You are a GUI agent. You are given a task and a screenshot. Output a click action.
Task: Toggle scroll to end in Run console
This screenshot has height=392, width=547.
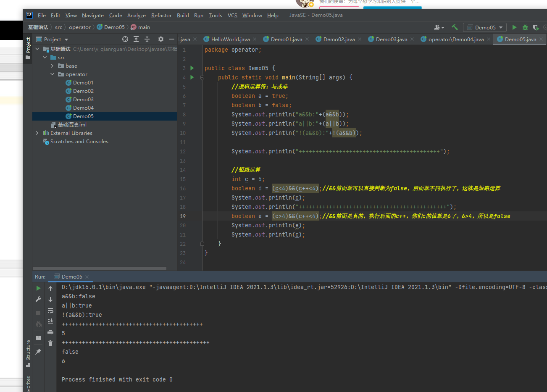50,321
